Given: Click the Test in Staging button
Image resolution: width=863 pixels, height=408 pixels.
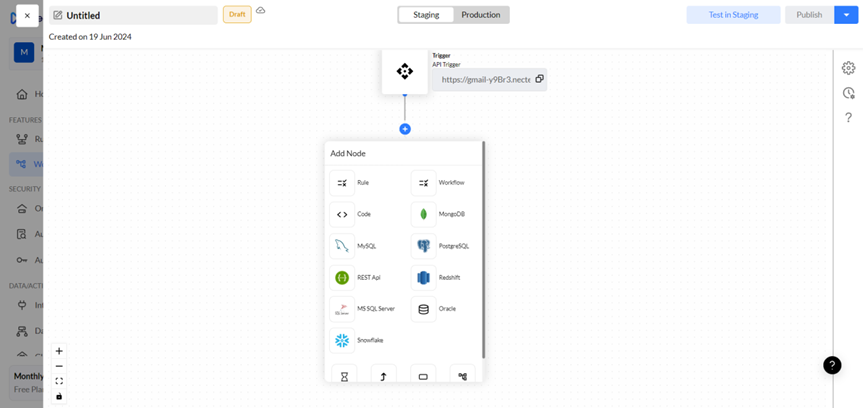Looking at the screenshot, I should (733, 15).
